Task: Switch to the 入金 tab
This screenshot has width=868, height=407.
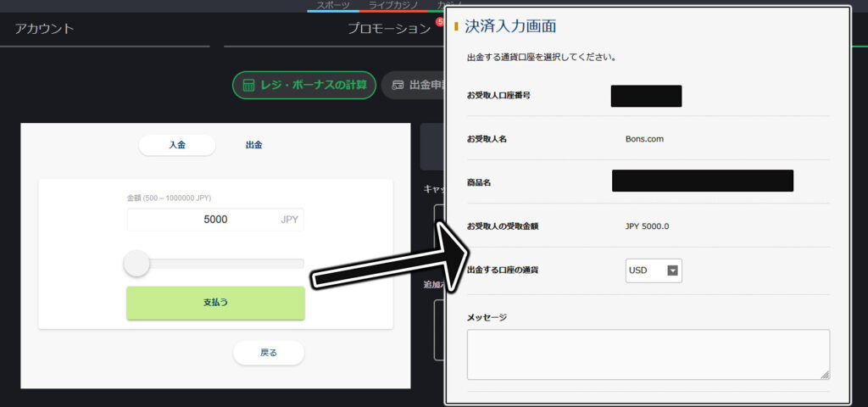Action: [x=177, y=145]
